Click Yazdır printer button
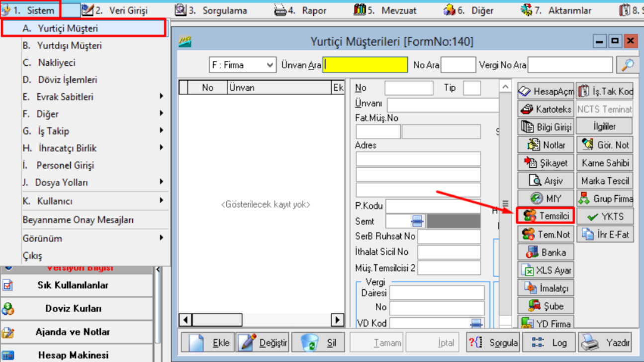This screenshot has width=644, height=362. click(x=605, y=343)
